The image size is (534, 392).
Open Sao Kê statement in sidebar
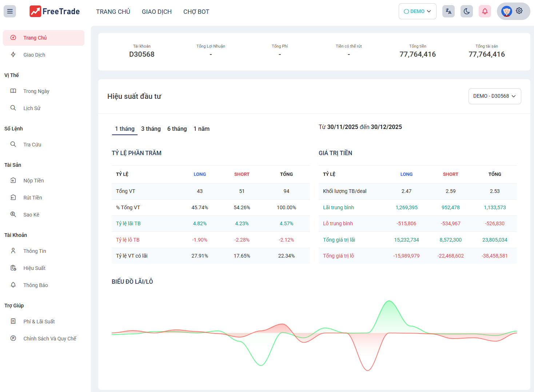31,215
